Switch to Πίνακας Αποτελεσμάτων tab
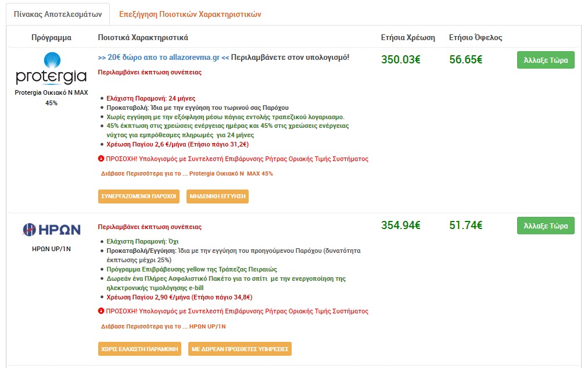Viewport: 588px width, 368px height. coord(58,15)
